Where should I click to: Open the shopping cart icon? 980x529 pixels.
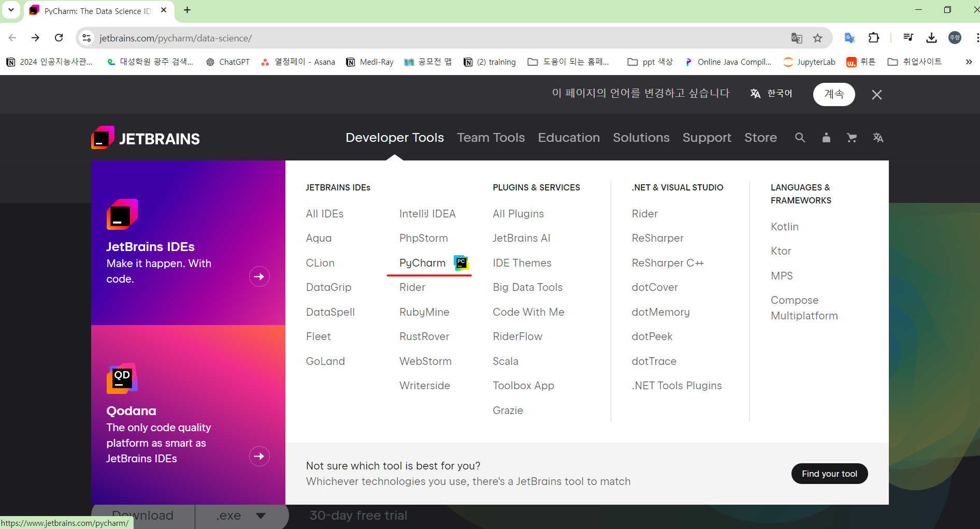coord(852,138)
